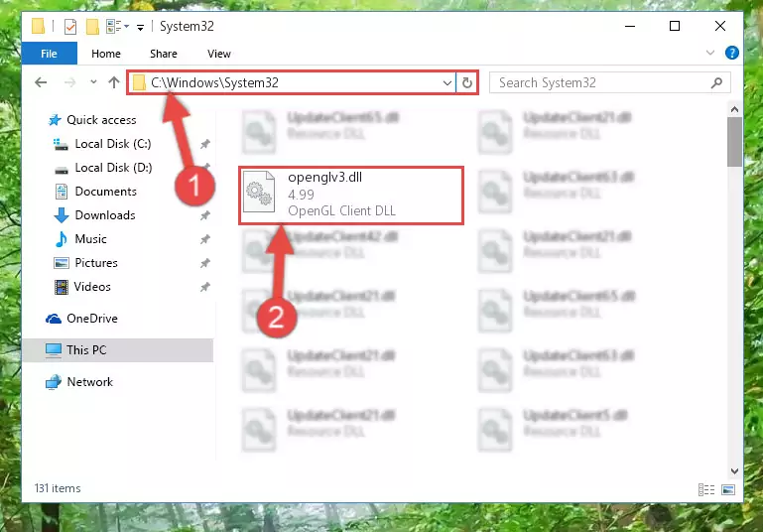The width and height of the screenshot is (763, 532).
Task: Click the This PC monitor icon
Action: pyautogui.click(x=53, y=350)
